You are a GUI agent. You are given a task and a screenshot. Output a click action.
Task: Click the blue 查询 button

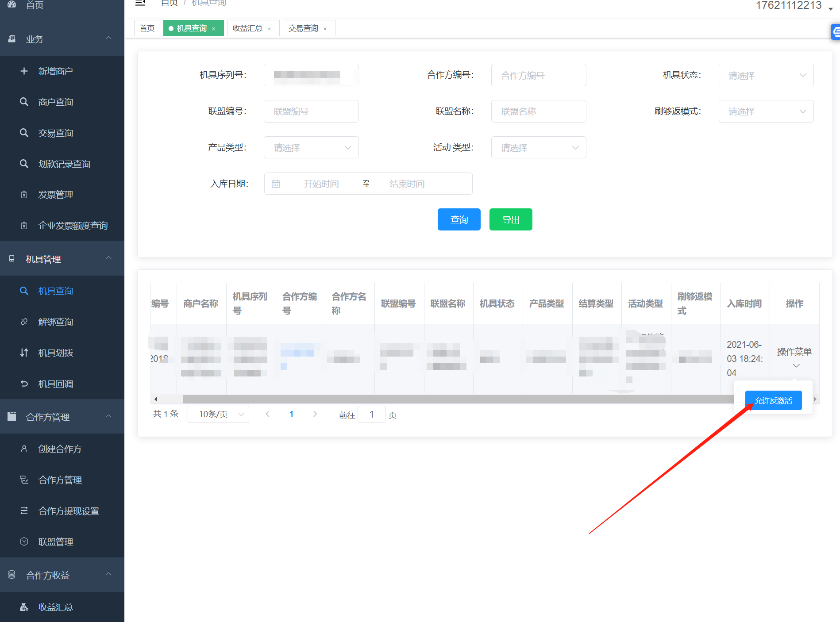tap(459, 220)
